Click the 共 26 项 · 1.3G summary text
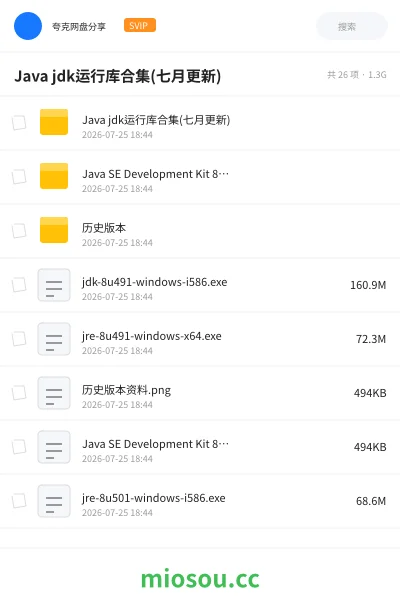 [357, 75]
